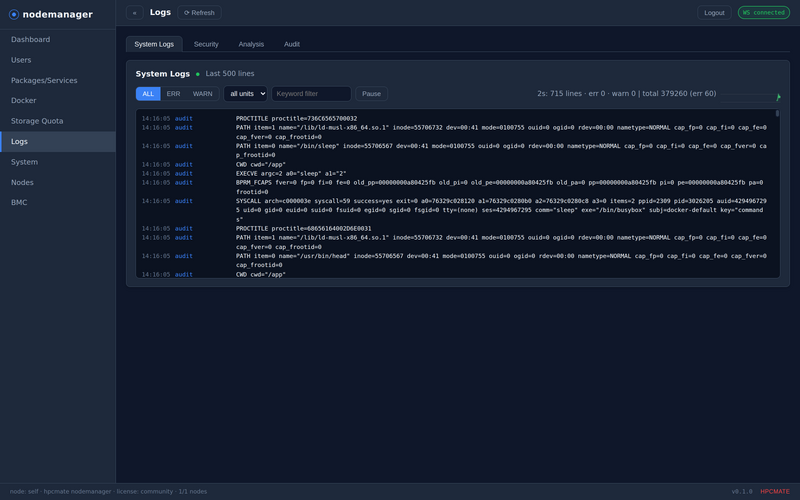The height and width of the screenshot is (500, 800).
Task: Click the v0.1.0 version label
Action: pyautogui.click(x=742, y=492)
